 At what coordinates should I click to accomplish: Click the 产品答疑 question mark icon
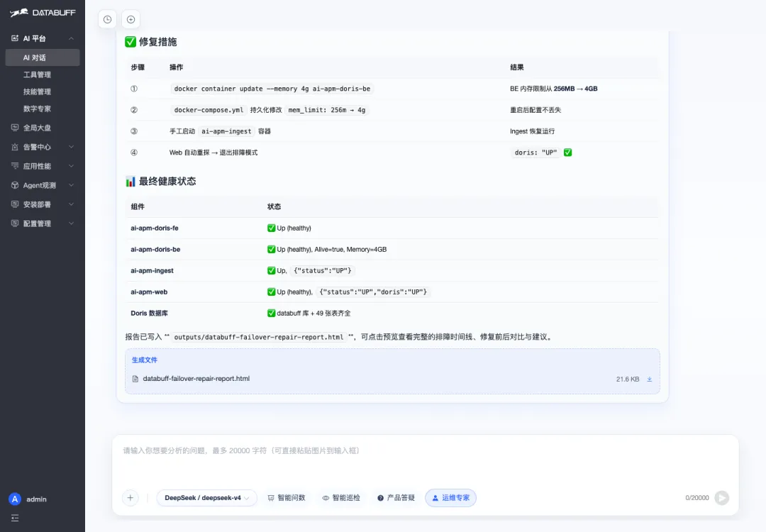coord(381,498)
